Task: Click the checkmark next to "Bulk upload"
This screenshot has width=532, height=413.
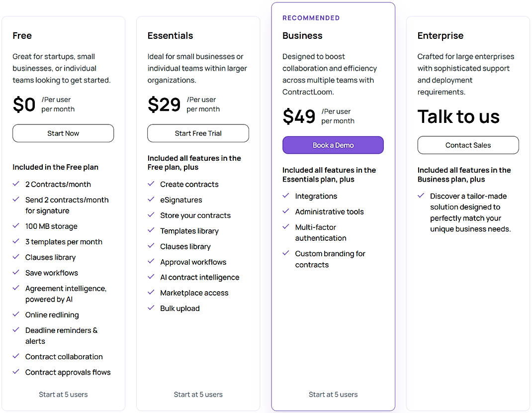Action: tap(151, 308)
